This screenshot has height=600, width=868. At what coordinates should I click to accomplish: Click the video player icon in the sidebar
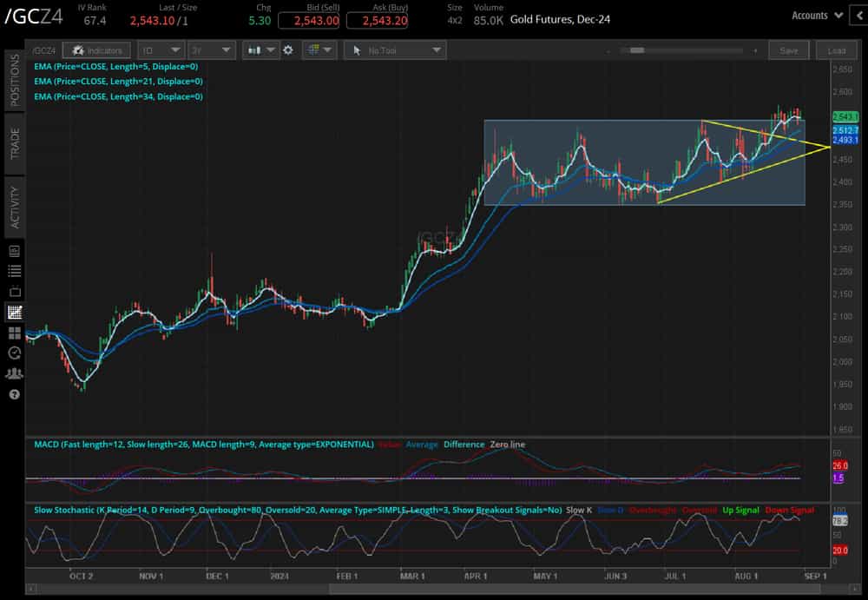(14, 291)
